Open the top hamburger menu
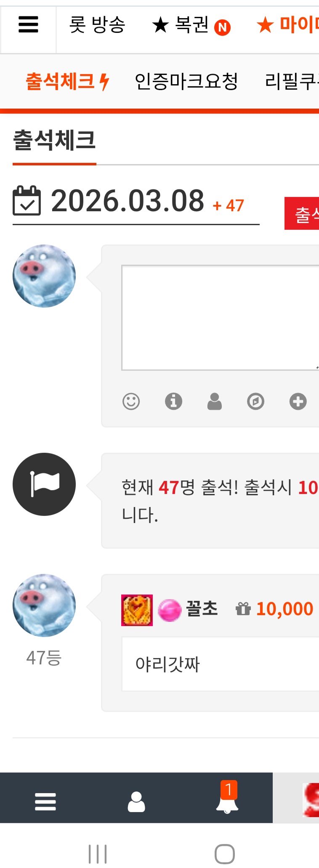Viewport: 319px width, 868px height. click(28, 24)
